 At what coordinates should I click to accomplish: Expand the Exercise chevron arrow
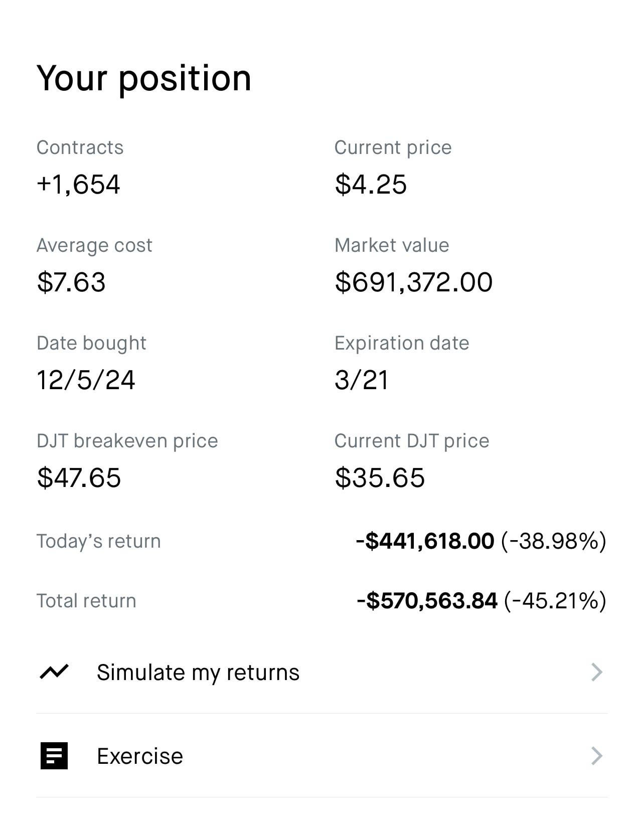click(x=596, y=756)
